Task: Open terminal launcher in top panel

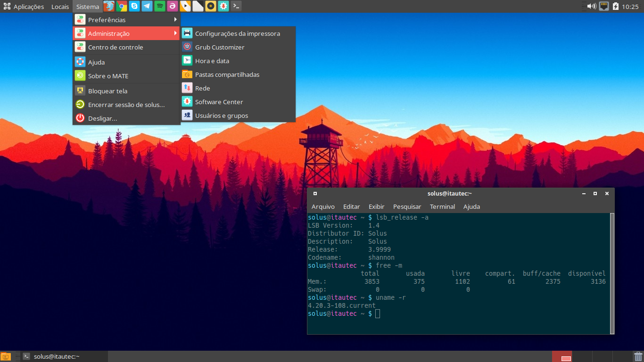Action: point(236,7)
